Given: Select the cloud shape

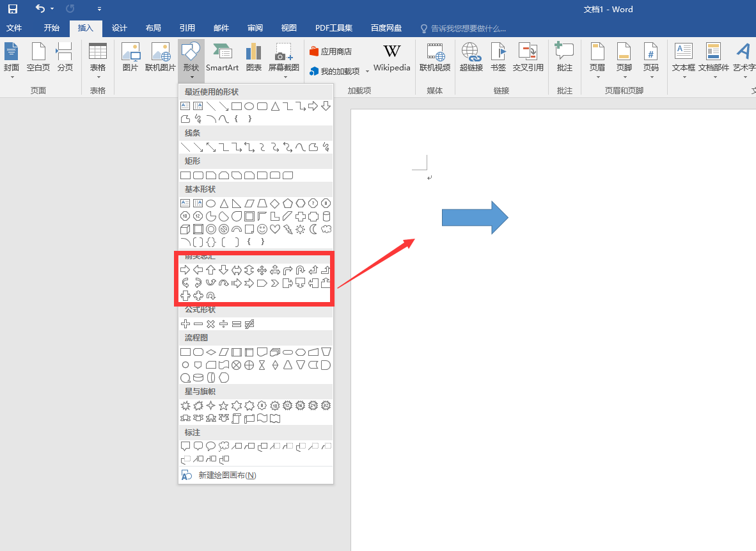Looking at the screenshot, I should [x=326, y=229].
